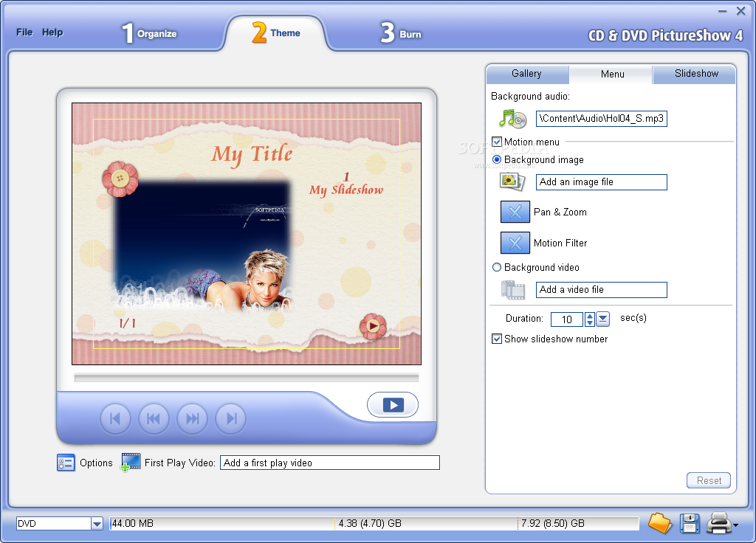Image resolution: width=756 pixels, height=543 pixels.
Task: Go to previous menu page
Action: point(154,419)
